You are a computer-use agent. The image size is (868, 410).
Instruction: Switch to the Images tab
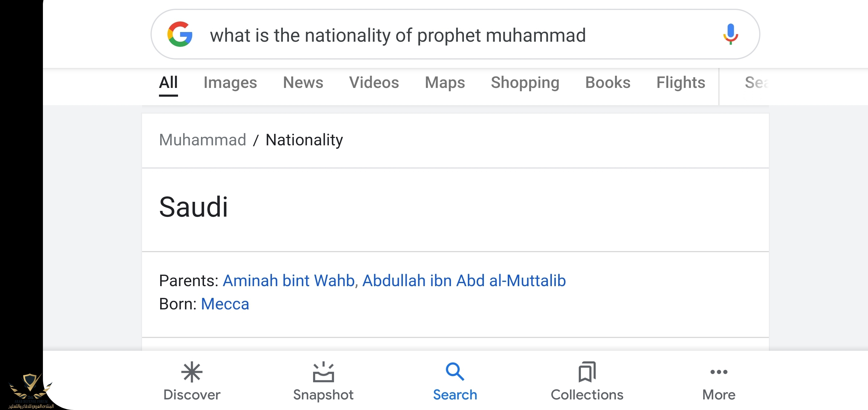point(230,83)
